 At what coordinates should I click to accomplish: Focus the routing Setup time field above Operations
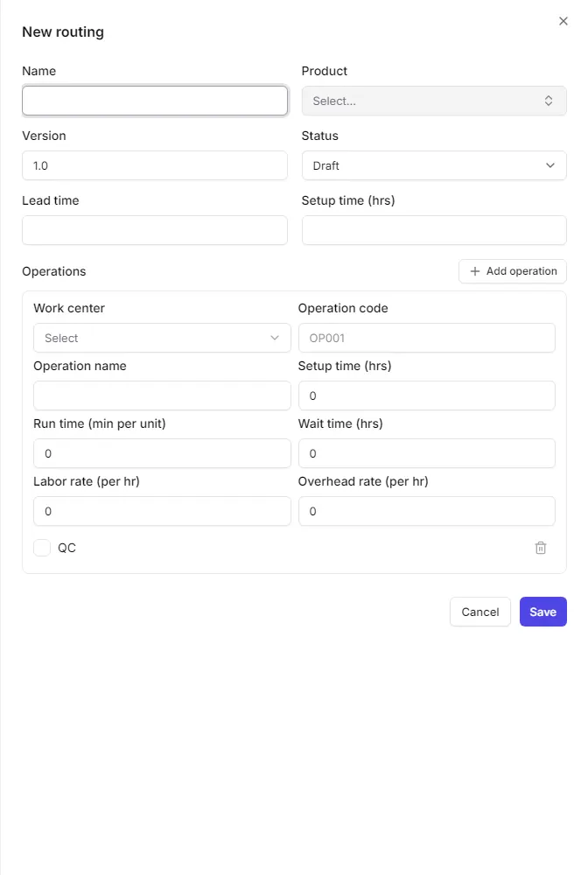[433, 230]
